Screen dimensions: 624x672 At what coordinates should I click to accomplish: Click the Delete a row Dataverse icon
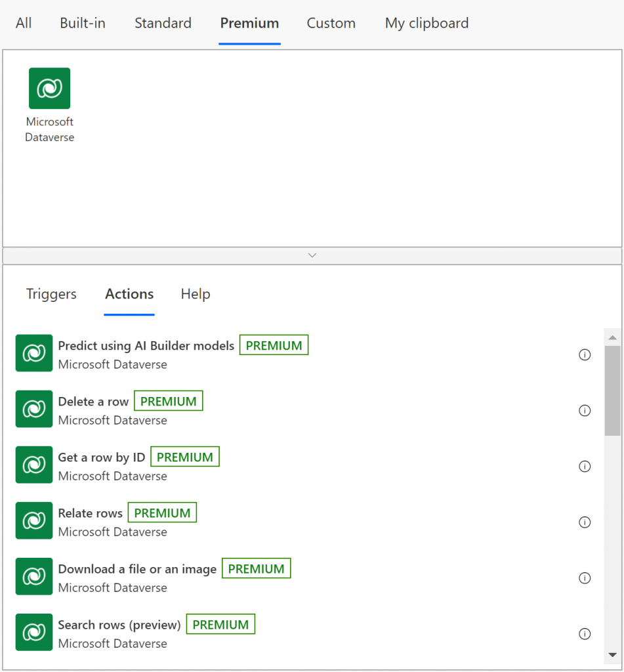[34, 409]
